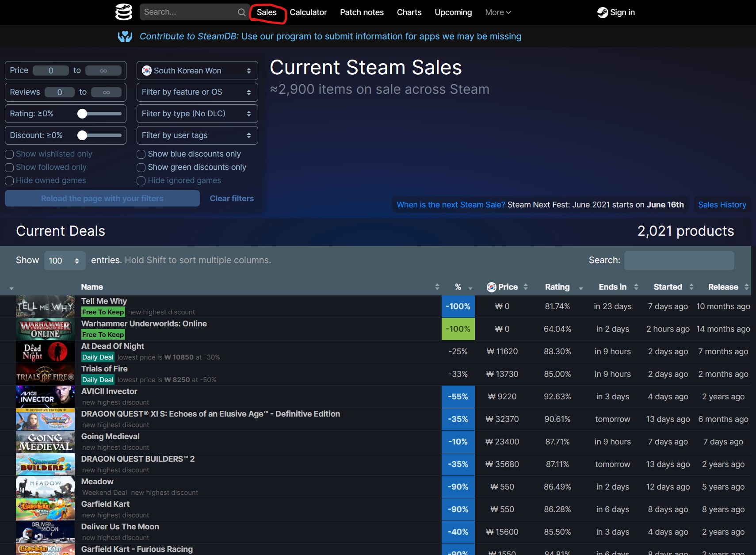Open Garfield Kart thumbnail
This screenshot has width=756, height=555.
(45, 509)
